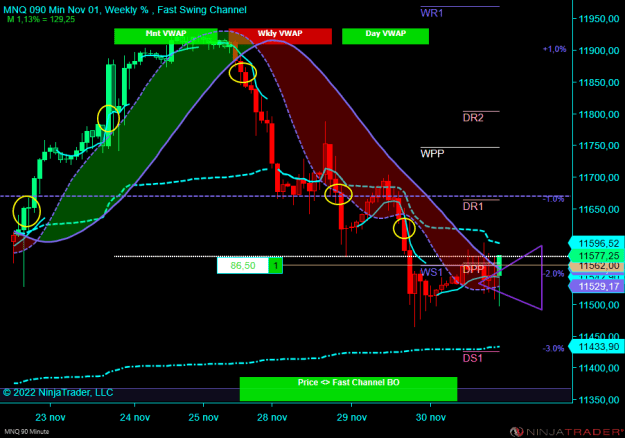The width and height of the screenshot is (625, 438).
Task: Select the WR1 pivot label
Action: 432,13
